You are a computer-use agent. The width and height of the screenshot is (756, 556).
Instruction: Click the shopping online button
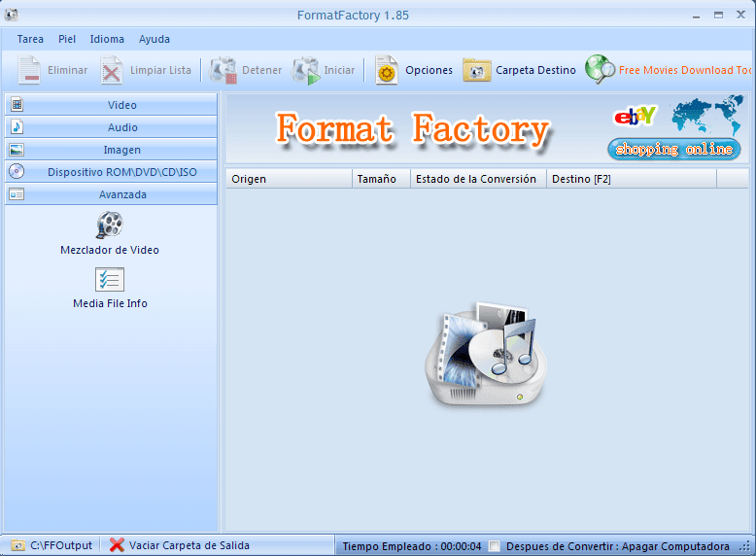click(674, 149)
